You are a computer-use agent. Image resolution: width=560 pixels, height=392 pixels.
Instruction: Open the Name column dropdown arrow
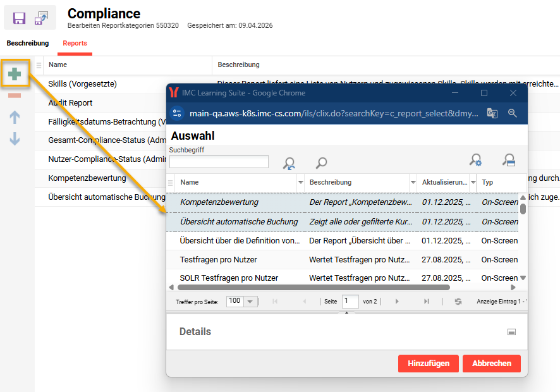click(300, 183)
